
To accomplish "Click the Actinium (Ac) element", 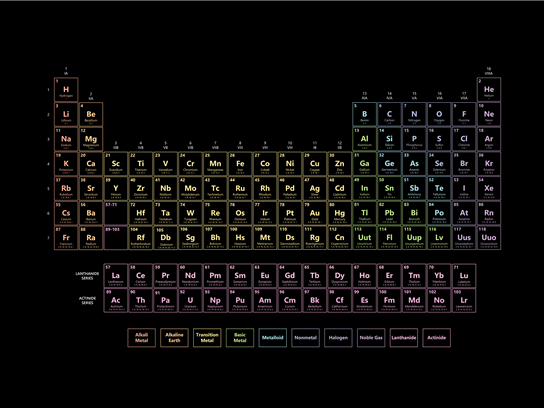I will point(116,300).
